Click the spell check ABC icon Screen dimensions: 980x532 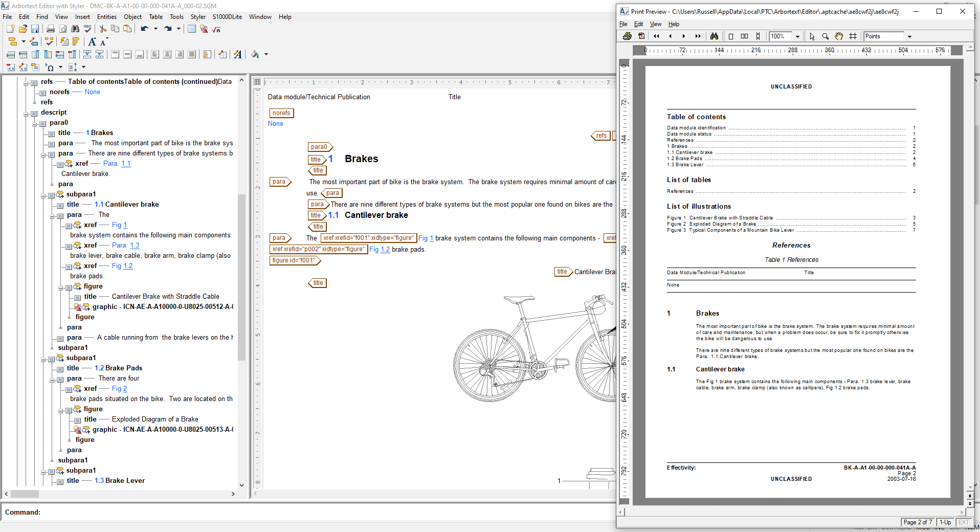coord(87,29)
